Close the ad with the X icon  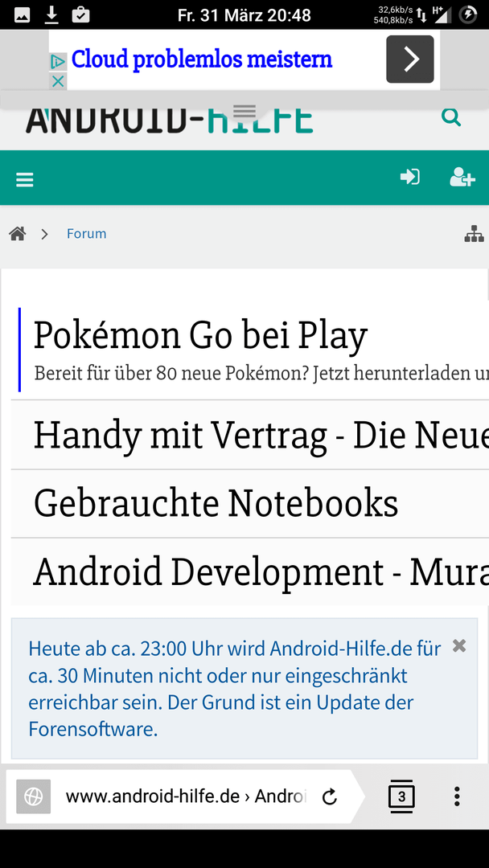tap(58, 81)
